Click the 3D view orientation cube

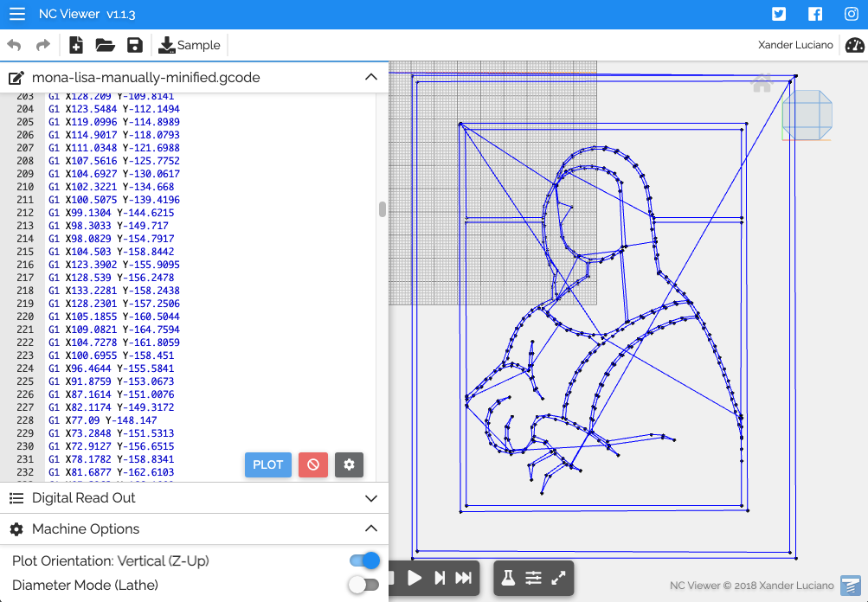(807, 114)
